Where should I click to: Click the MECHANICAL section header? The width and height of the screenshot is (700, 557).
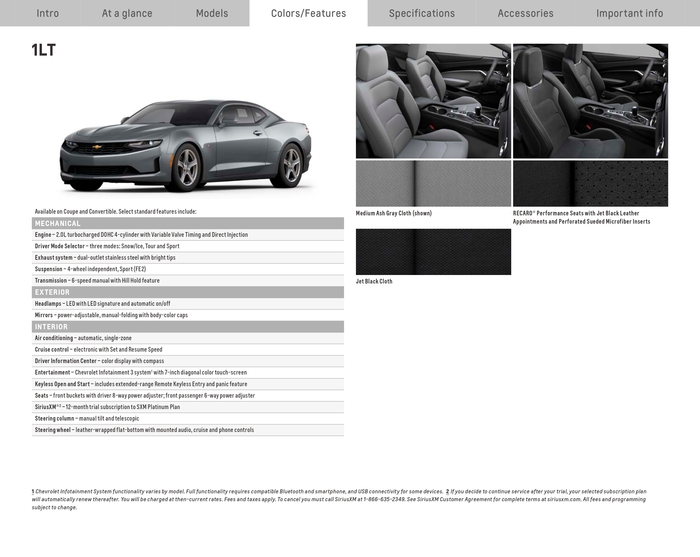188,223
